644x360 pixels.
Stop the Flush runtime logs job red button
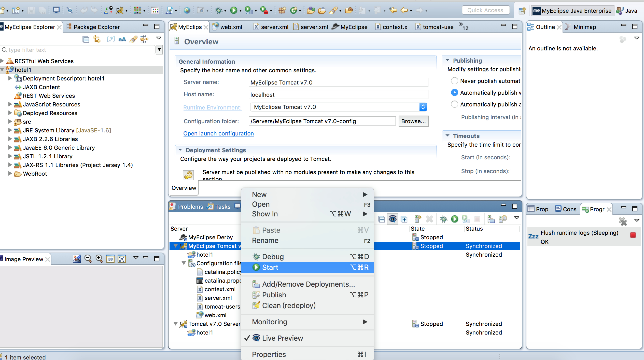(x=633, y=235)
